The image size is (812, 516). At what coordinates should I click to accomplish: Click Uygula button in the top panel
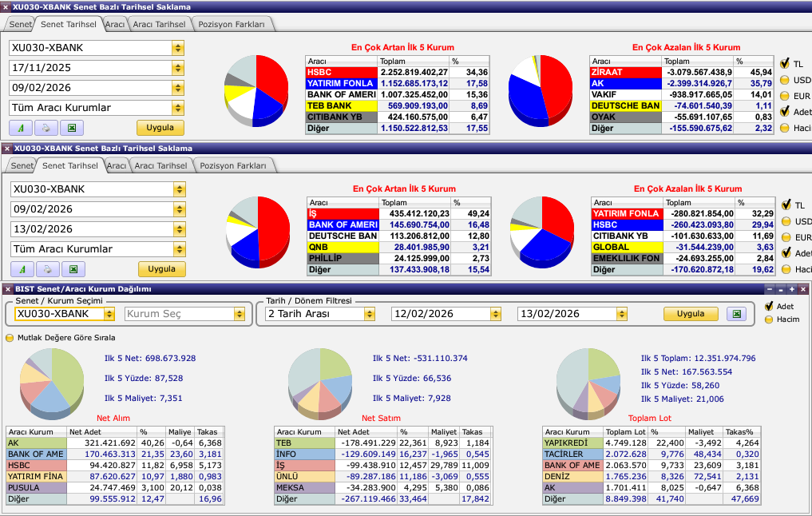160,128
